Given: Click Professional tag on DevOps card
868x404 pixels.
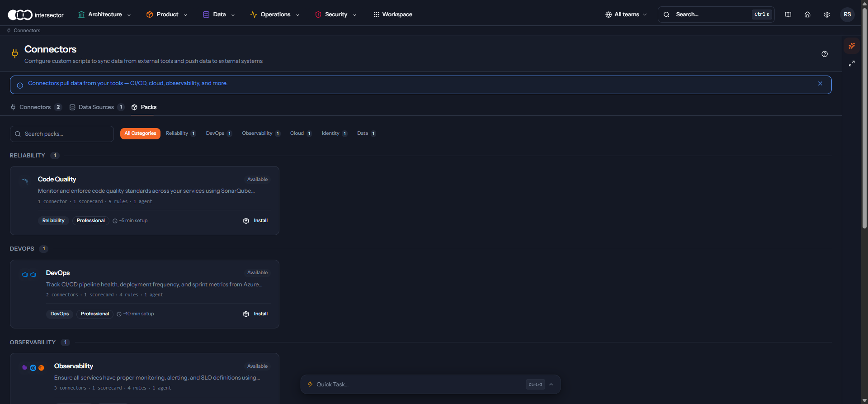Looking at the screenshot, I should 95,314.
